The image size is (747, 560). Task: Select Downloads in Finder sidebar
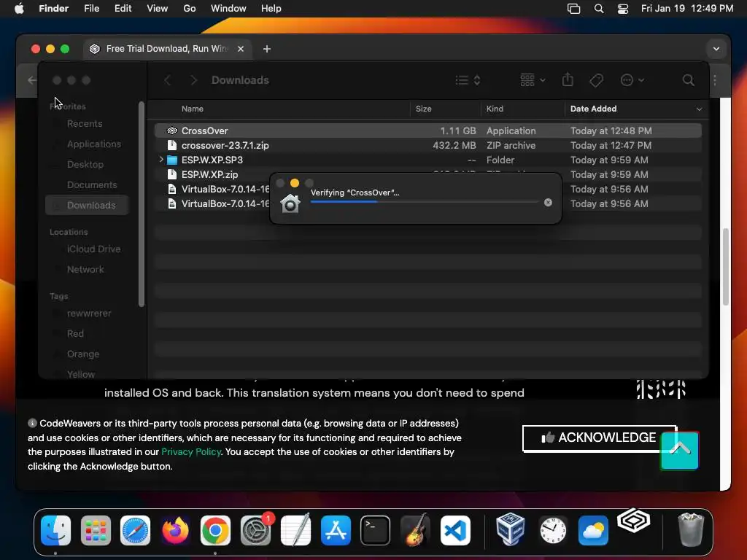[x=88, y=205]
